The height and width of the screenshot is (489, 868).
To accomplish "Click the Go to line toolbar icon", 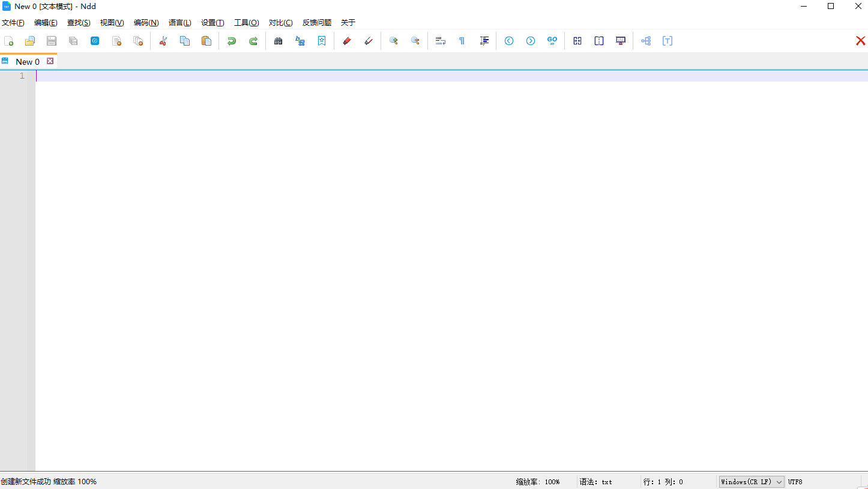I will click(x=552, y=41).
